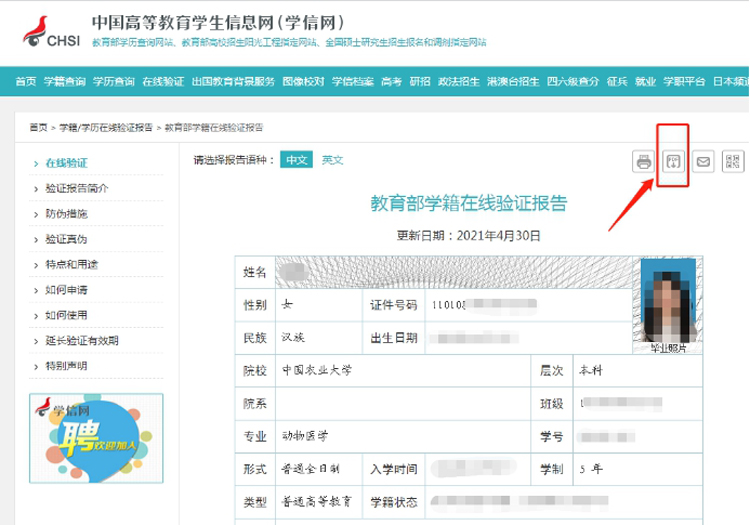Send report by email envelope icon

[703, 162]
